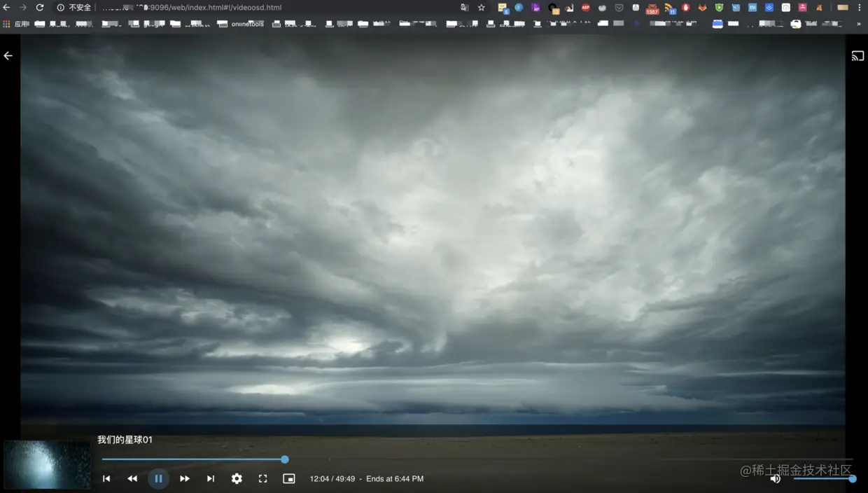Open the green shield extension icon
Viewport: 868px width, 493px height.
[x=719, y=8]
